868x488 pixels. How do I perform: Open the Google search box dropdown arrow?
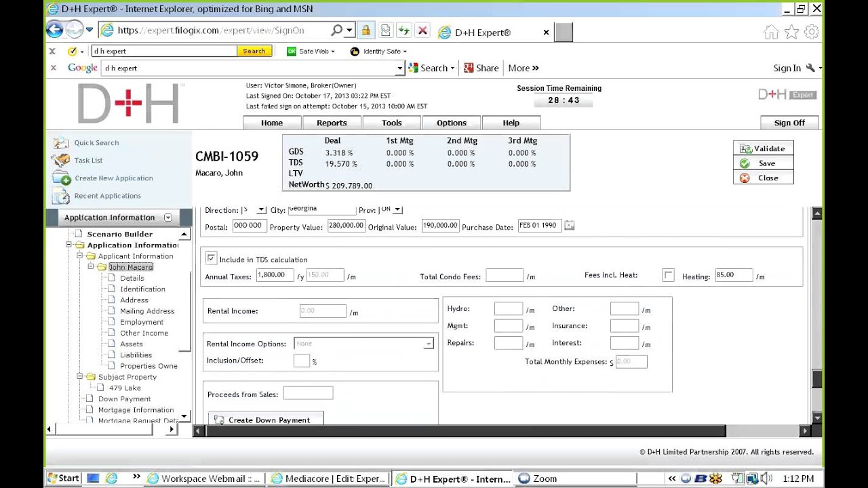400,68
